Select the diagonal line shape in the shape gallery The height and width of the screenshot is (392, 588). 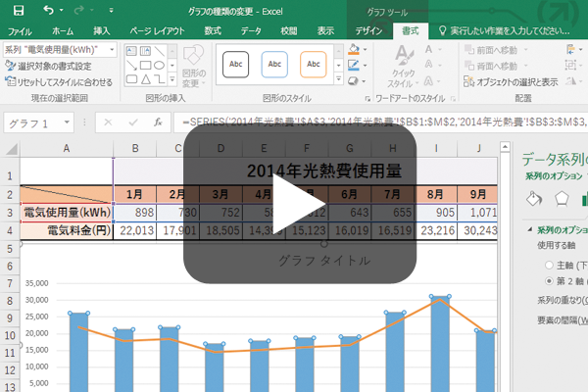[160, 51]
